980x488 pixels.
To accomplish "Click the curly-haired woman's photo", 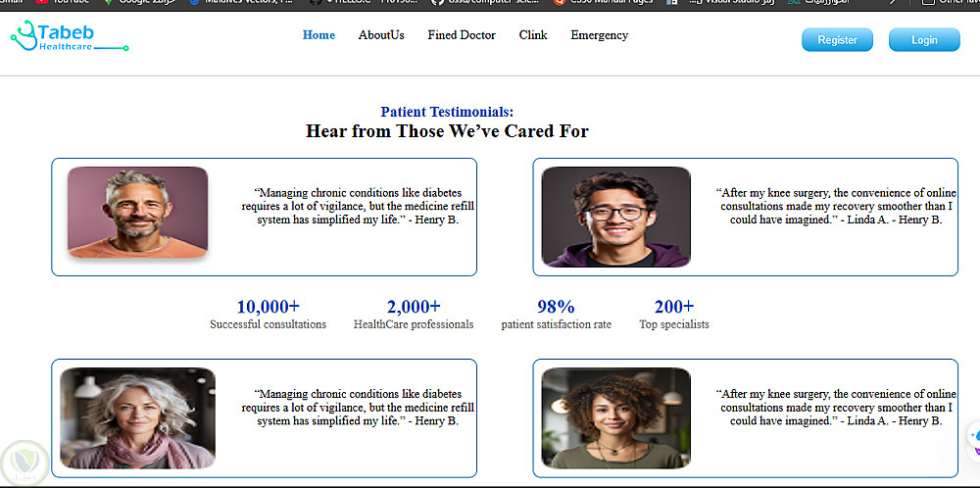I will tap(615, 418).
